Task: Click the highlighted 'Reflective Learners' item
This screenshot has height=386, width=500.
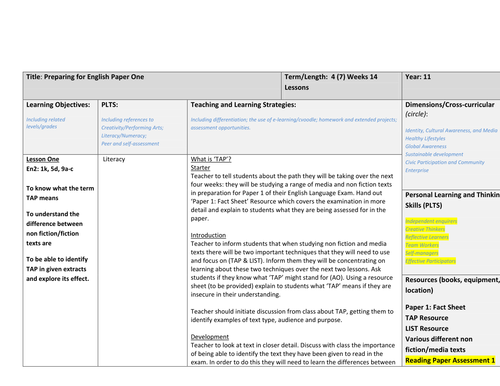Action: tap(427, 237)
